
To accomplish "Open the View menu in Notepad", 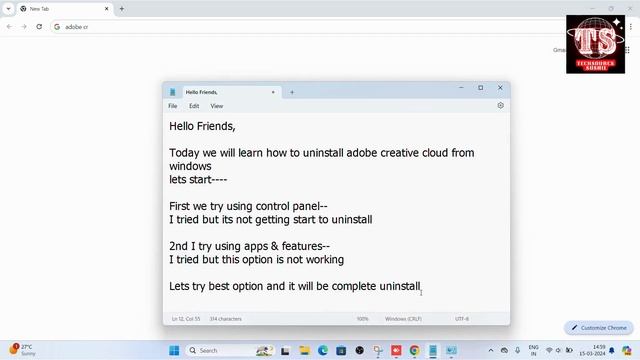I will pos(217,106).
